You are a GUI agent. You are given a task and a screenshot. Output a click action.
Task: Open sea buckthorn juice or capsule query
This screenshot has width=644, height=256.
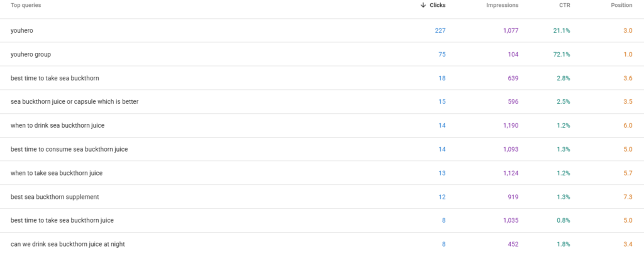322,101
